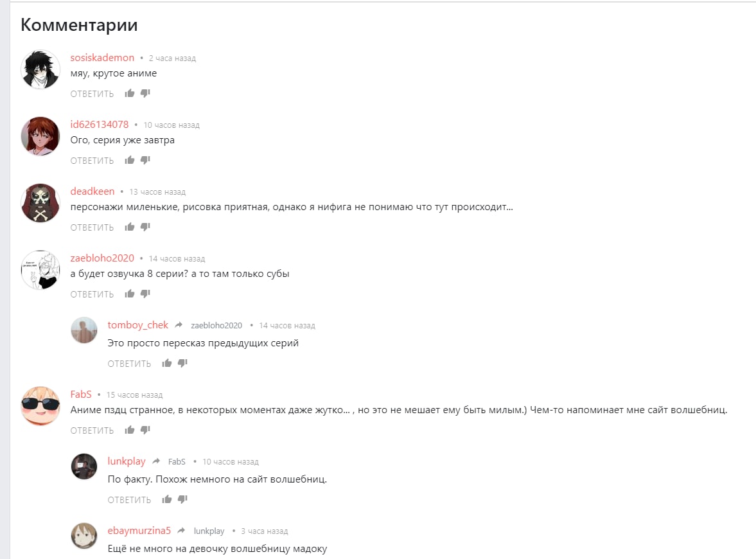Image resolution: width=756 pixels, height=559 pixels.
Task: Dislike tomboy_chek's reply
Action: coord(182,363)
